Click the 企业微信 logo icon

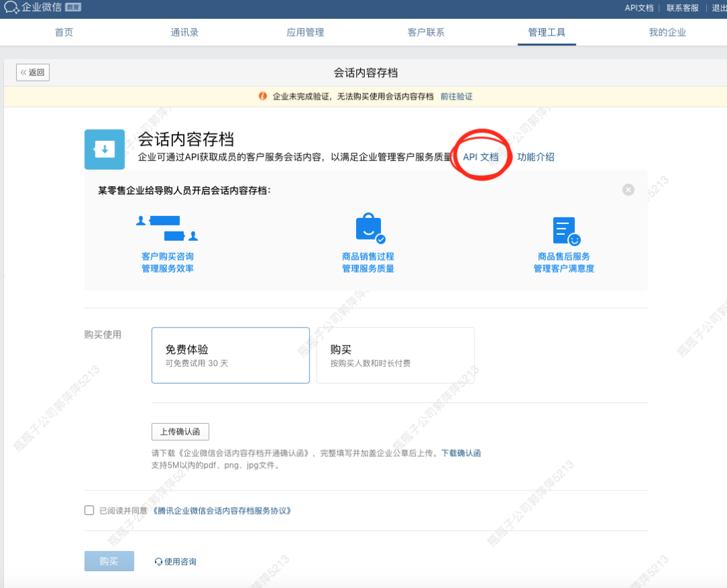pyautogui.click(x=11, y=7)
